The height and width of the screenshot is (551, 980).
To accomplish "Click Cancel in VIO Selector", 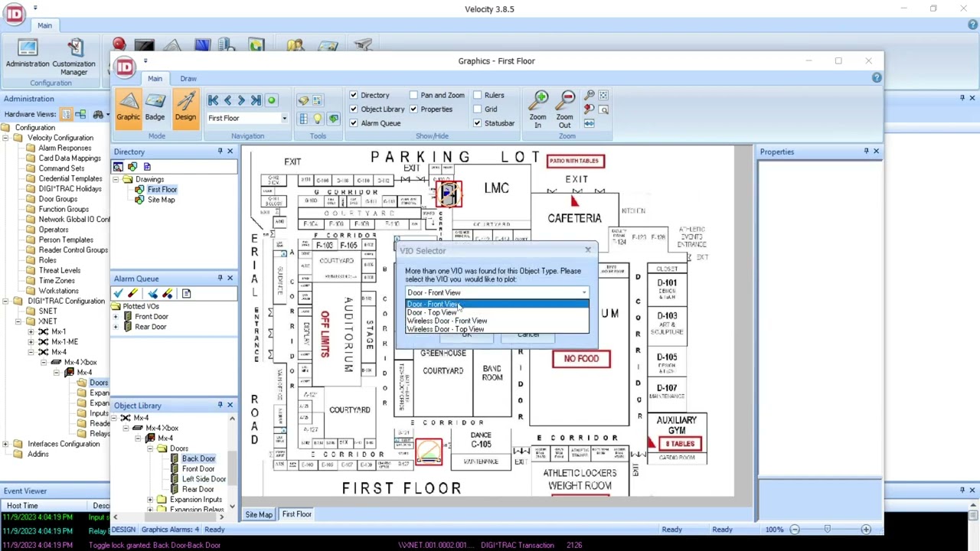I will pyautogui.click(x=528, y=335).
